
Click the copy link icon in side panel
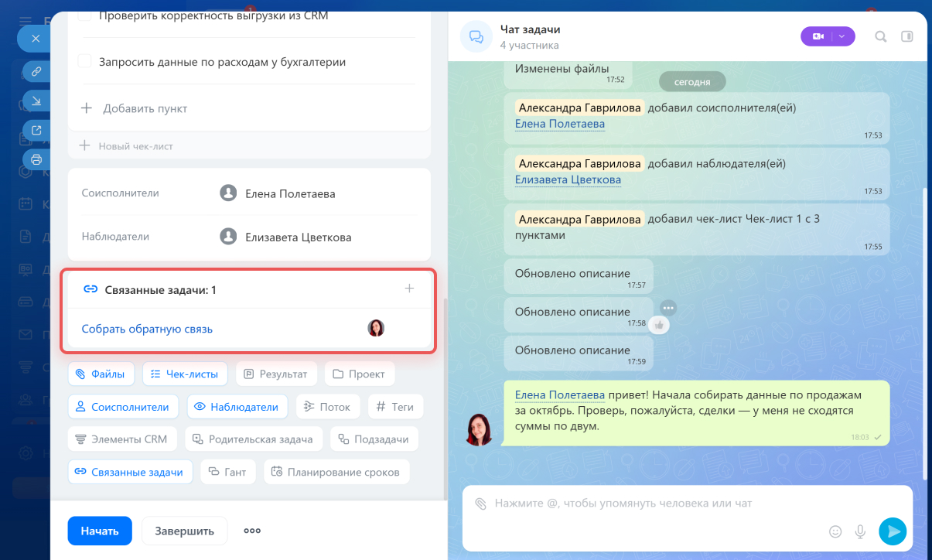36,72
